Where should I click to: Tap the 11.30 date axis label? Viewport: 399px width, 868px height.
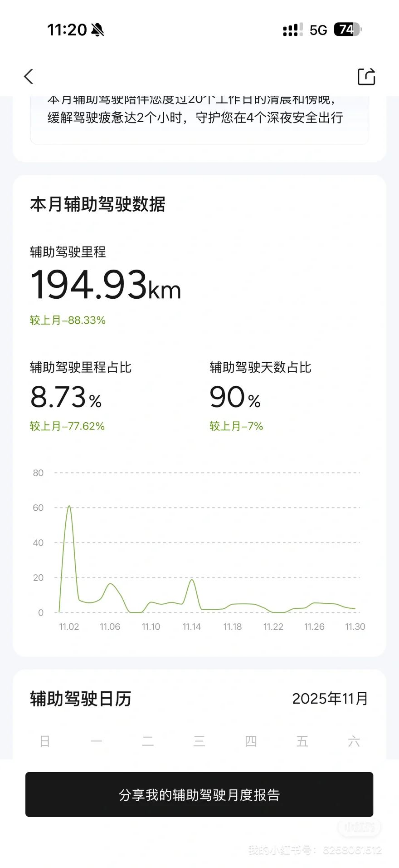pyautogui.click(x=355, y=627)
